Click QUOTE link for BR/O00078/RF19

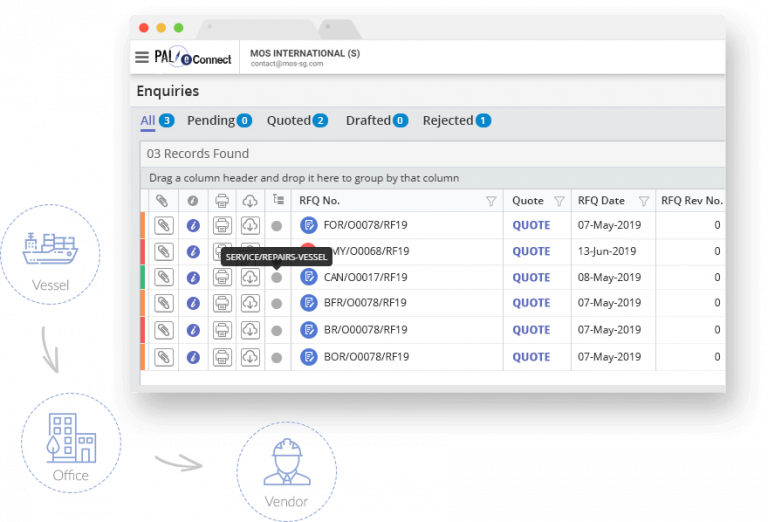pyautogui.click(x=531, y=330)
